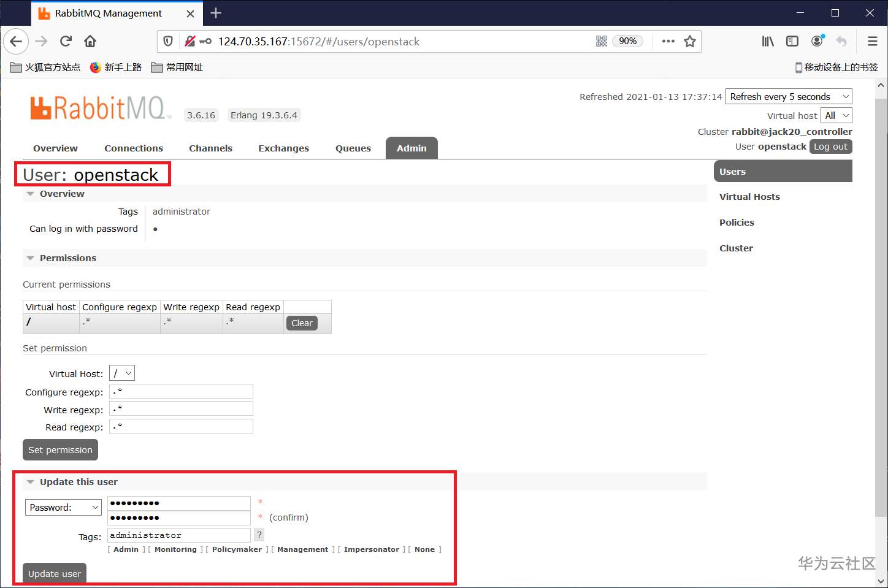
Task: Switch to the Queues tab
Action: coord(353,148)
